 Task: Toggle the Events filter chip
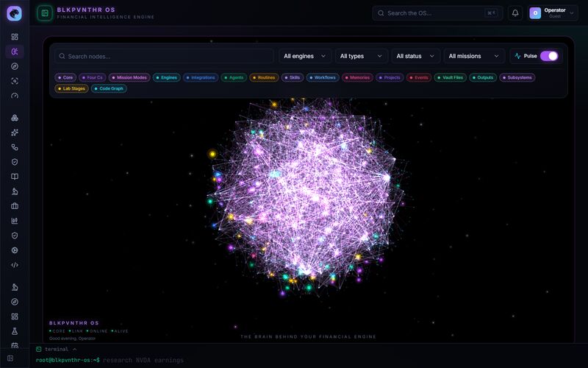point(419,78)
